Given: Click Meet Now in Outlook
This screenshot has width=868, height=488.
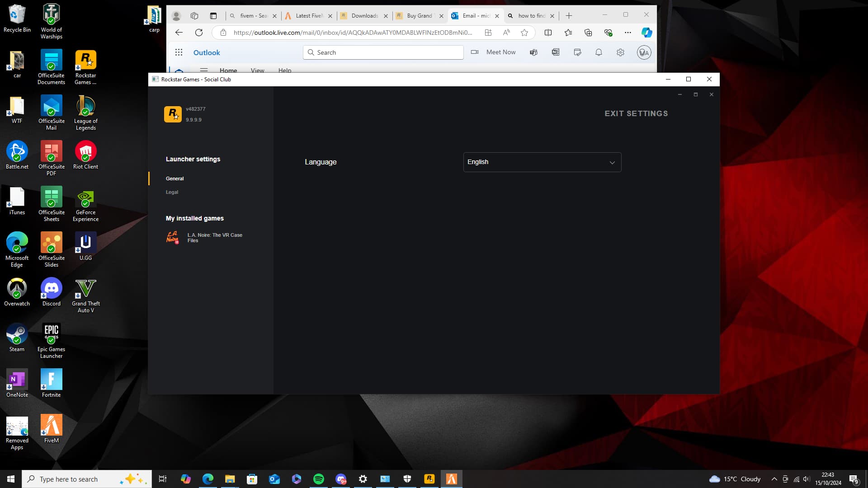Looking at the screenshot, I should pos(493,52).
